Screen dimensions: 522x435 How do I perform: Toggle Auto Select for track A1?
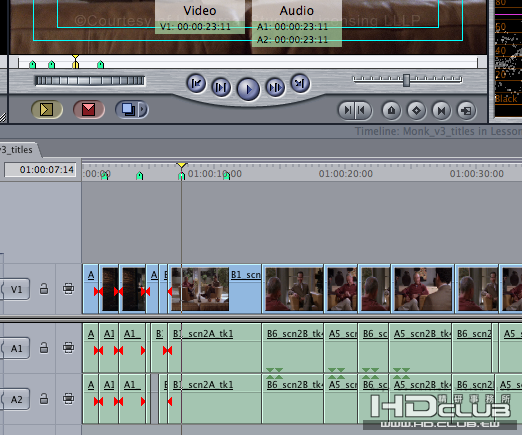(68, 348)
